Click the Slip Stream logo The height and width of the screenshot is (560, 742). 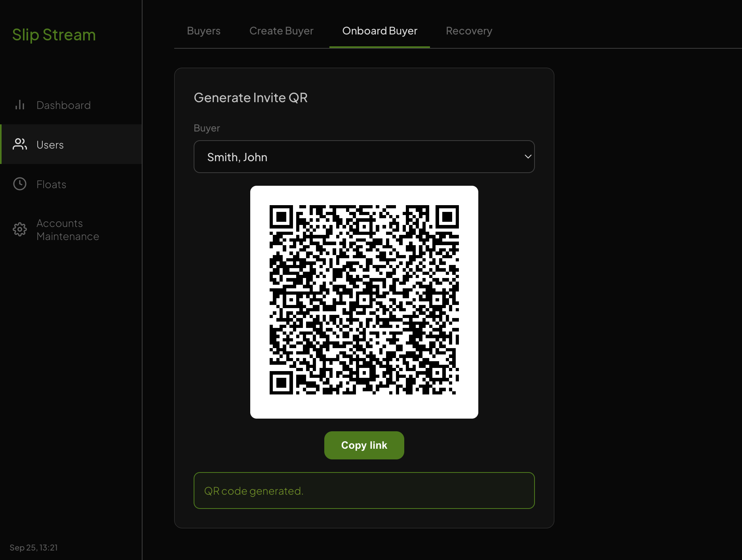[x=54, y=35]
